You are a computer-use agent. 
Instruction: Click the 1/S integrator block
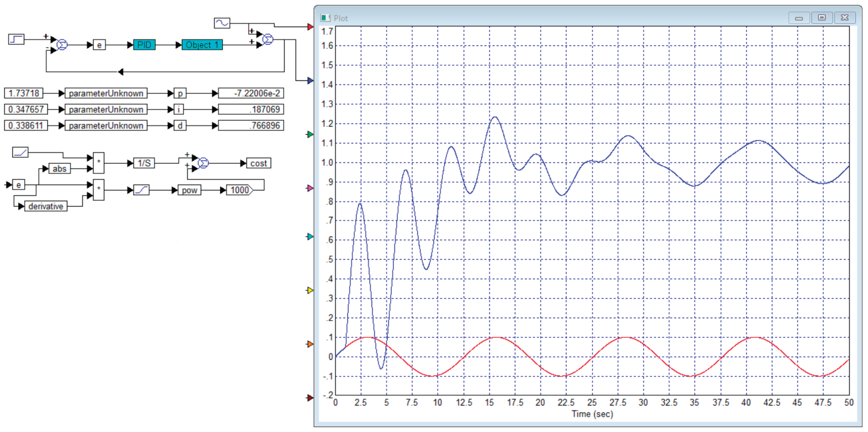click(144, 163)
